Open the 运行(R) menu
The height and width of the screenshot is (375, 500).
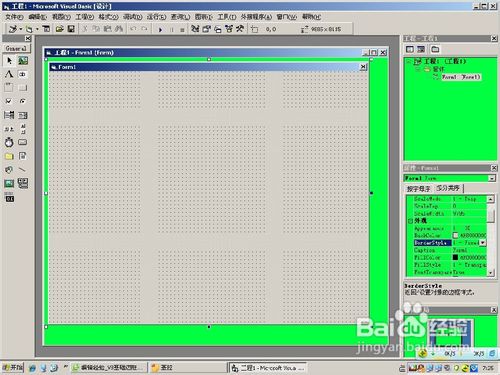click(156, 17)
